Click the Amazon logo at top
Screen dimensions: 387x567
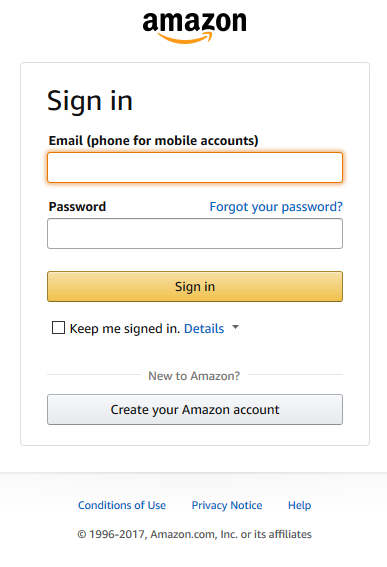click(195, 28)
